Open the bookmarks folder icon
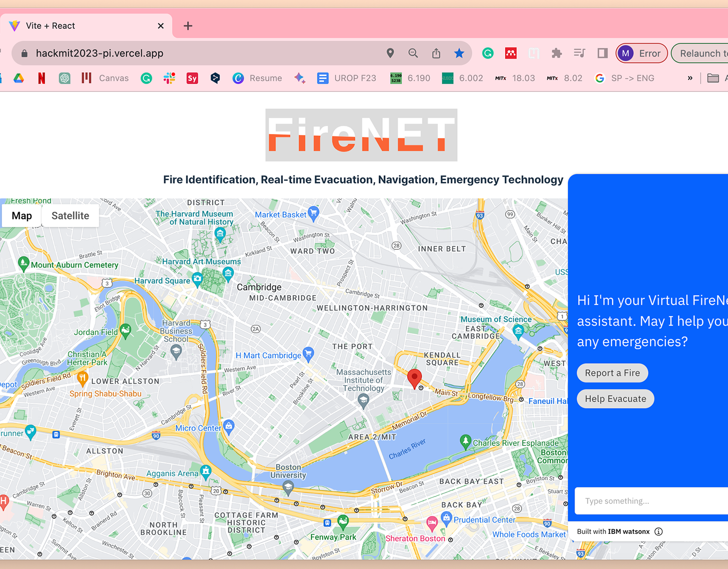This screenshot has height=569, width=728. coord(713,78)
